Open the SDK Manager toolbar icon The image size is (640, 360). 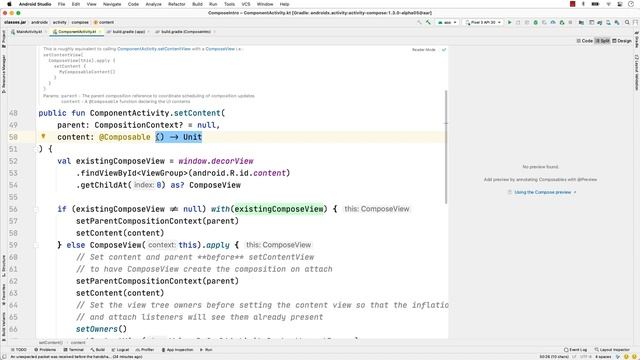click(617, 22)
